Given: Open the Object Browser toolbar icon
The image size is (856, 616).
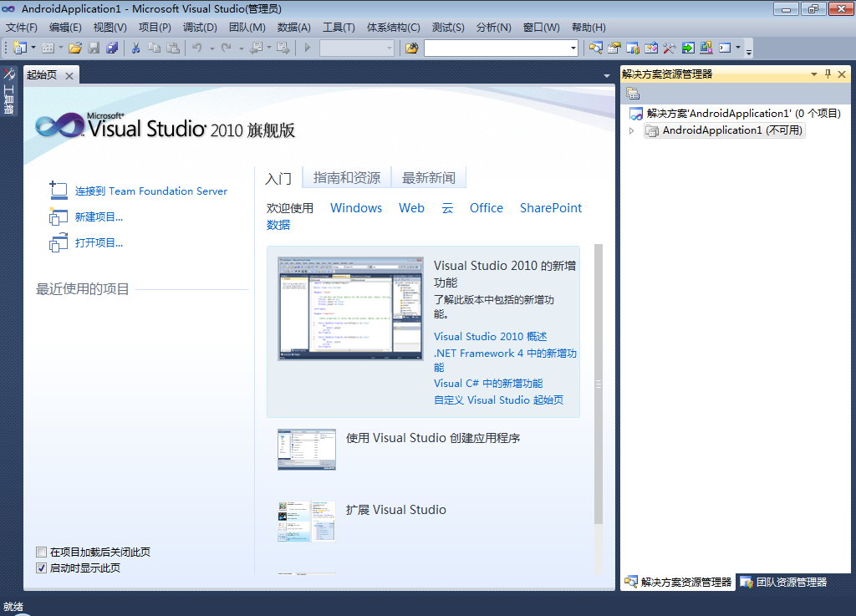Looking at the screenshot, I should [x=651, y=48].
